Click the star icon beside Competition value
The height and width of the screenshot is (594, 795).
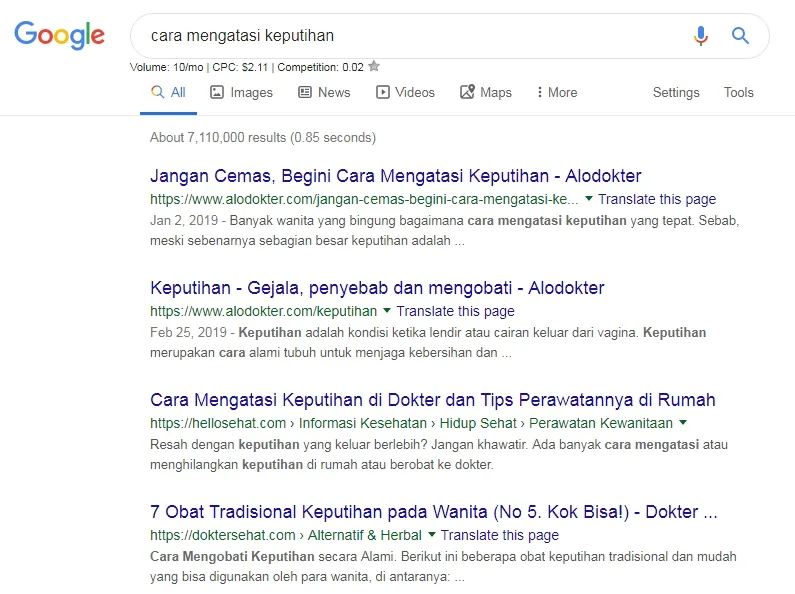[x=374, y=66]
